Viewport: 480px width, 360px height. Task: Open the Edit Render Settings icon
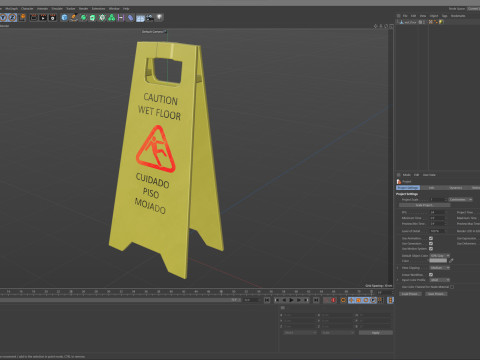[x=52, y=18]
